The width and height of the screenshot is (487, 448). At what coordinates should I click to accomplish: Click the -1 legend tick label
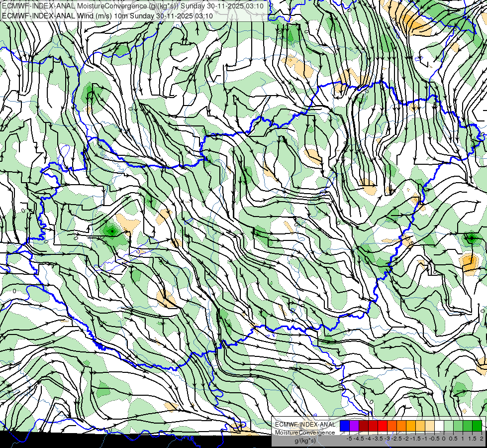(x=425, y=439)
